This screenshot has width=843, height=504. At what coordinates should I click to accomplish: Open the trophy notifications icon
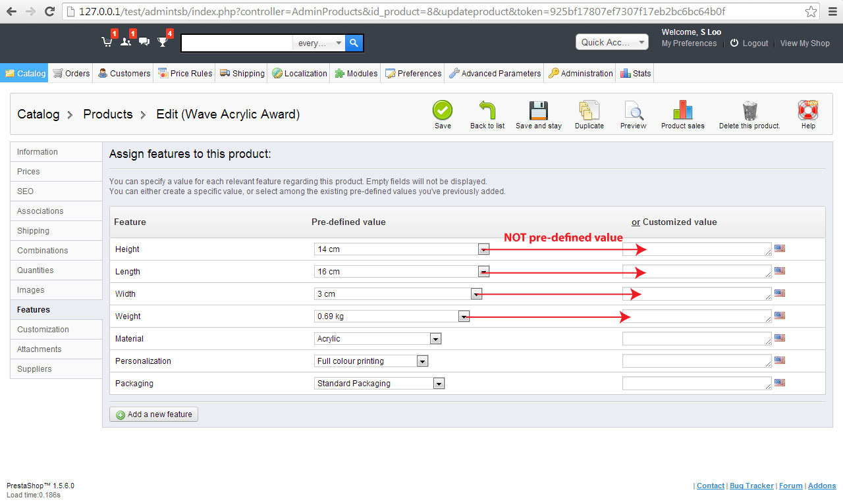pos(163,42)
